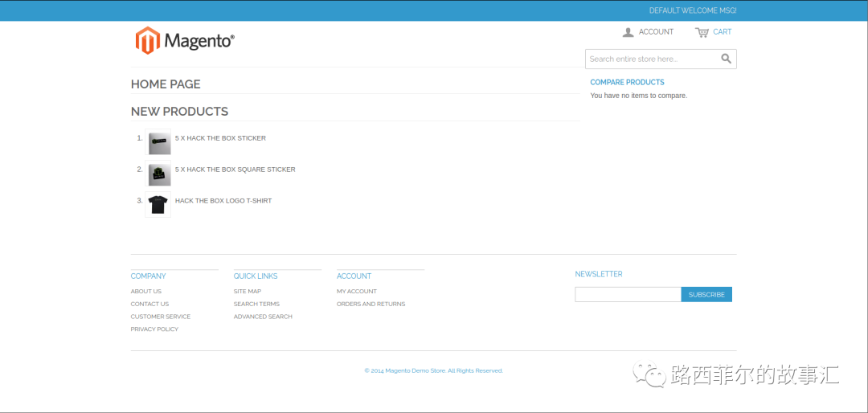Click the Account footer heading
The width and height of the screenshot is (868, 413).
click(x=354, y=276)
